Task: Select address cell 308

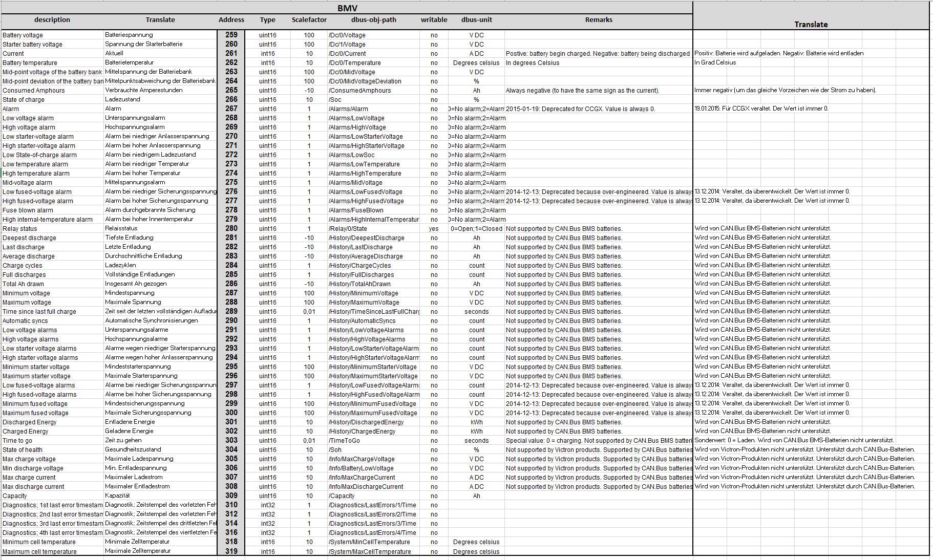Action: pyautogui.click(x=231, y=487)
